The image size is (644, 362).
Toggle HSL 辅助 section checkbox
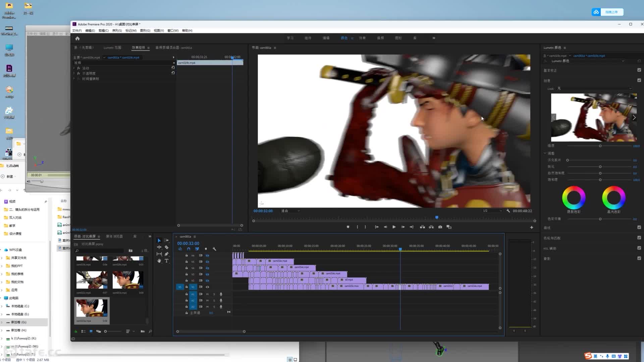click(639, 248)
